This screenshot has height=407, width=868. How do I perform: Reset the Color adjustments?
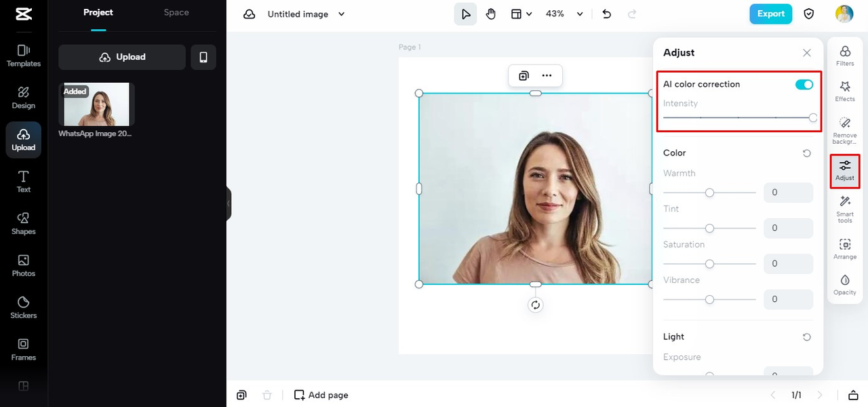click(807, 153)
